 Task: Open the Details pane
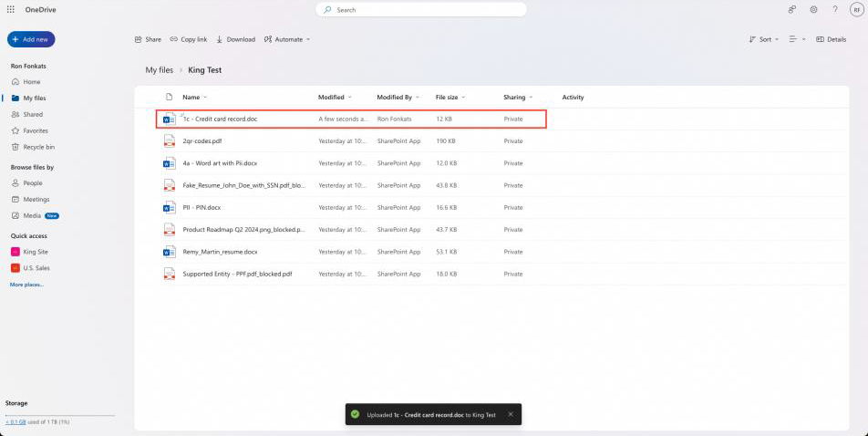point(831,39)
